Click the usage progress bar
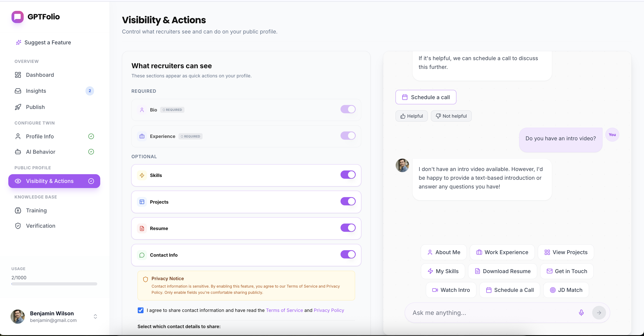The height and width of the screenshot is (336, 644). tap(54, 284)
